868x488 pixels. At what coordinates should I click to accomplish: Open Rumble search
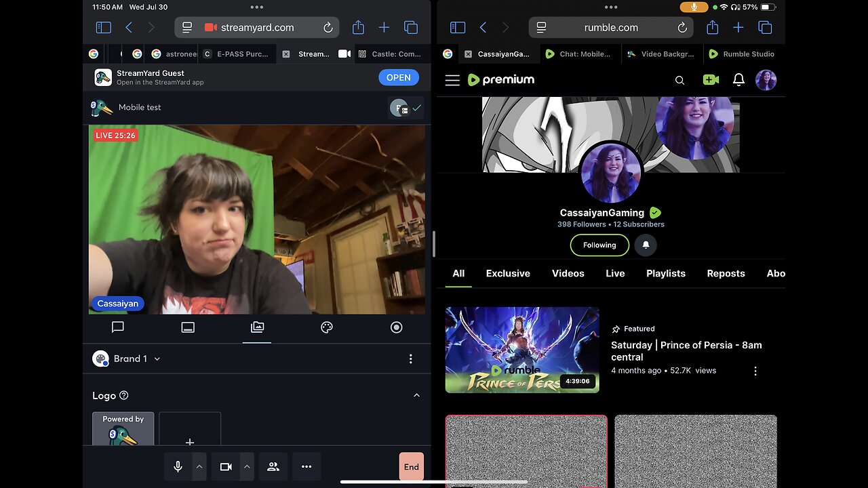point(679,80)
